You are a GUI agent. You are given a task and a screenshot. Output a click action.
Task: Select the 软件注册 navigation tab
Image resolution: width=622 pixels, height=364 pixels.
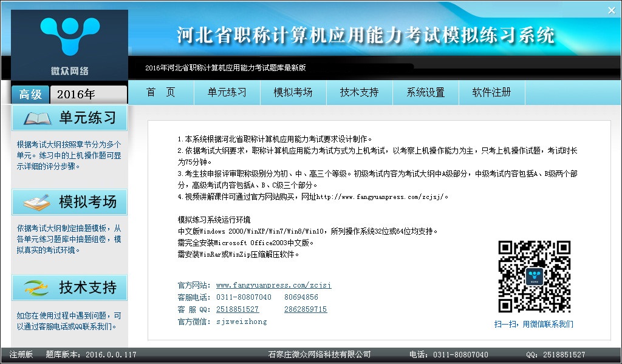491,93
